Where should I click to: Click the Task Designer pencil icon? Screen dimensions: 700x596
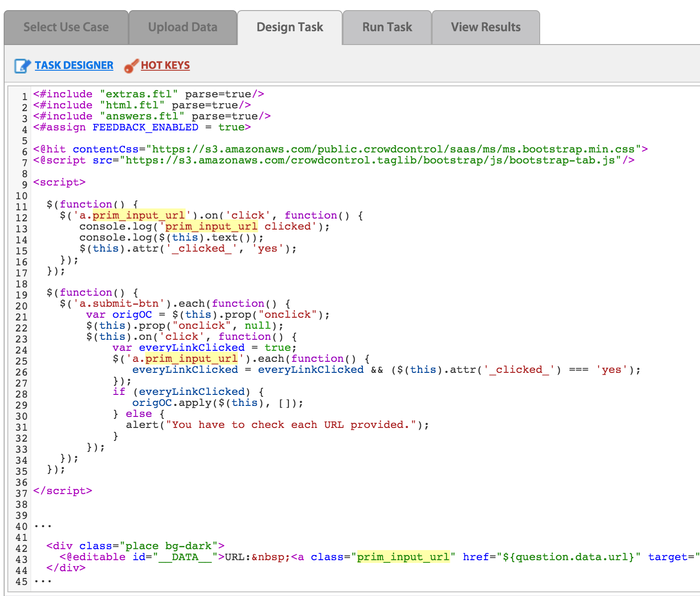[x=22, y=66]
